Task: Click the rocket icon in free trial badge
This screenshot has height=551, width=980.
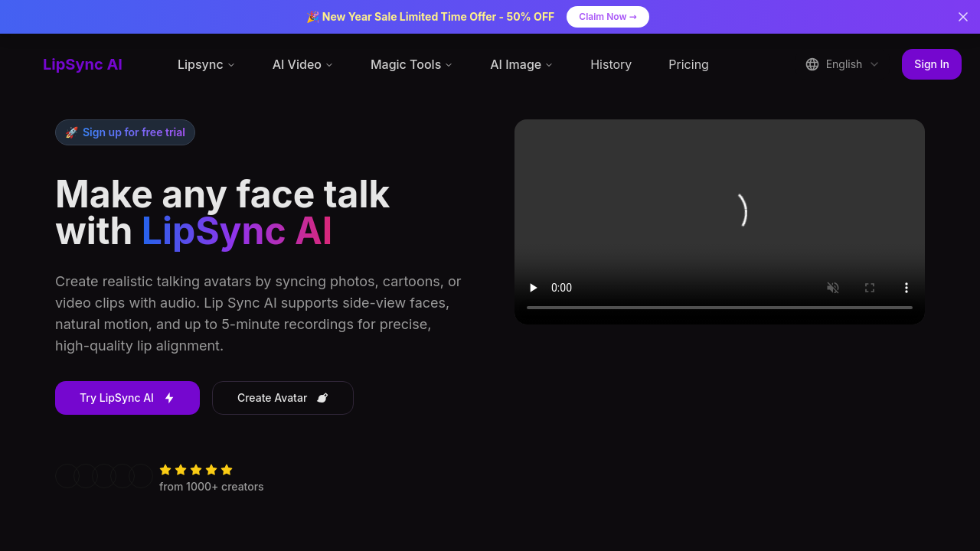Action: point(71,132)
